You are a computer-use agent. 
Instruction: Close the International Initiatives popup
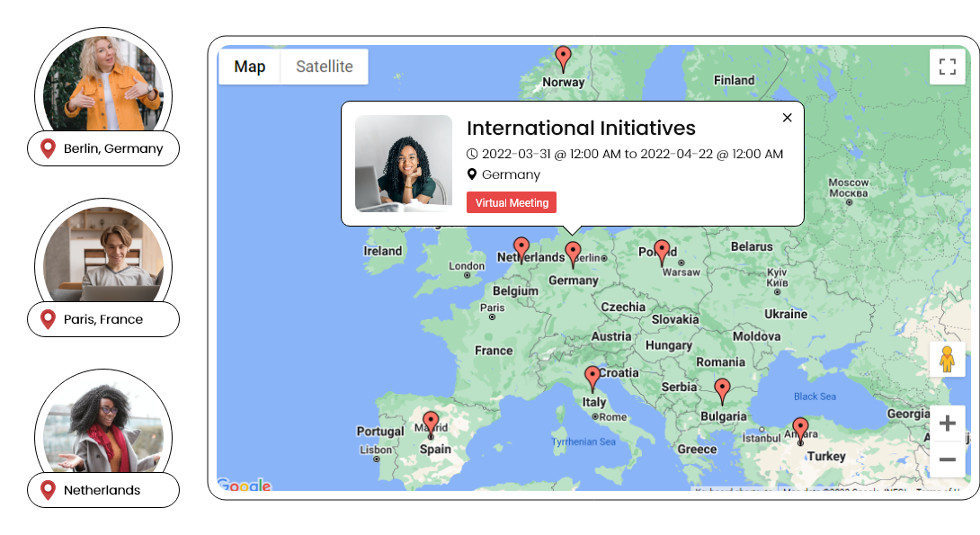[787, 117]
